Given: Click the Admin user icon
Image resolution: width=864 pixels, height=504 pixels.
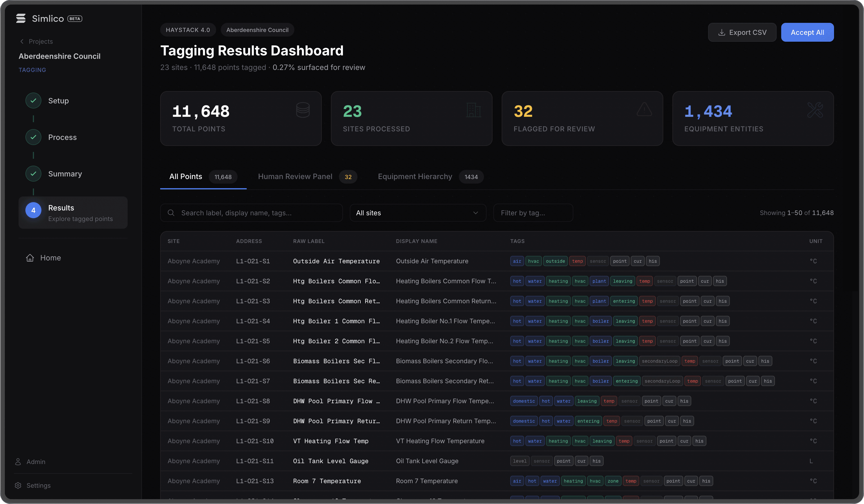Looking at the screenshot, I should tap(18, 462).
